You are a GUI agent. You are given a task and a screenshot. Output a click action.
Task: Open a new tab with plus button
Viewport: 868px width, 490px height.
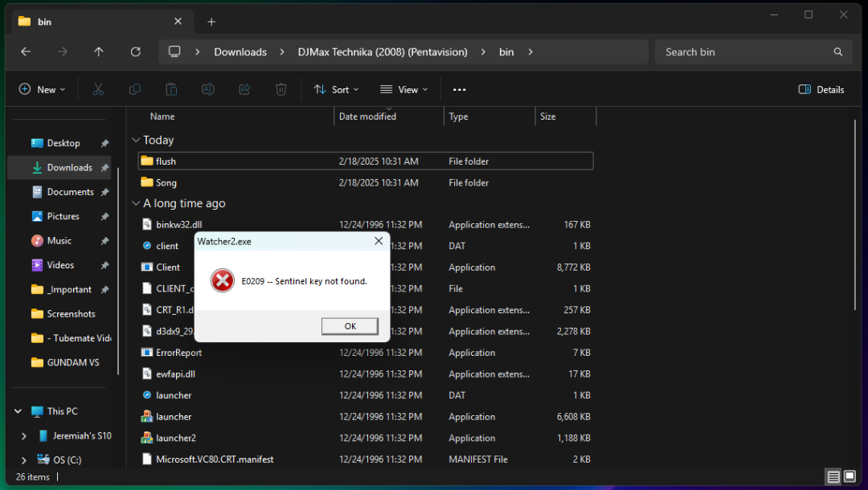[x=211, y=22]
